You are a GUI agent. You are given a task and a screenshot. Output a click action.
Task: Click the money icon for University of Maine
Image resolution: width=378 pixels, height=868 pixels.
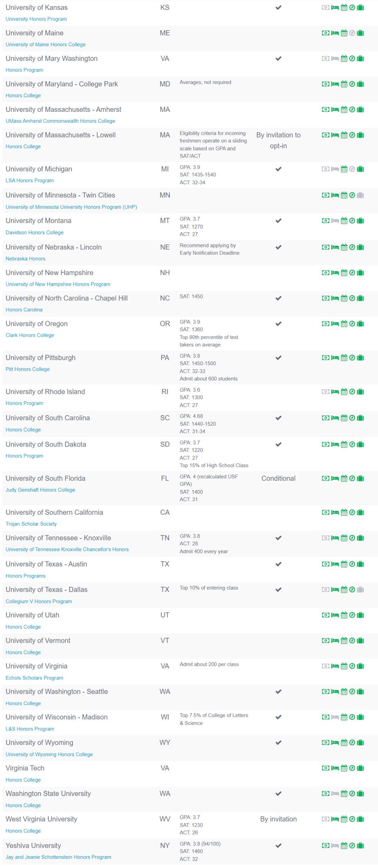pyautogui.click(x=325, y=33)
